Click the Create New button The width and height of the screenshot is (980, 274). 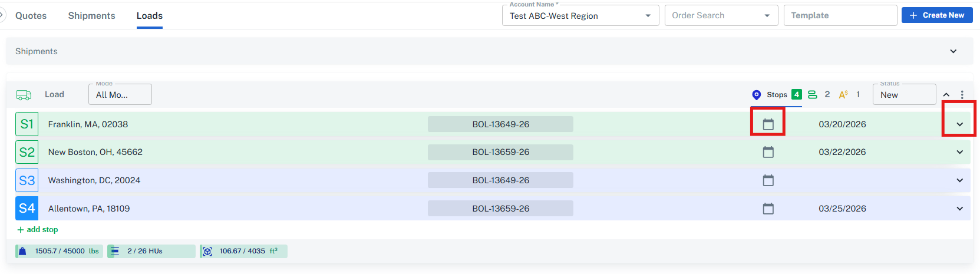(x=936, y=15)
